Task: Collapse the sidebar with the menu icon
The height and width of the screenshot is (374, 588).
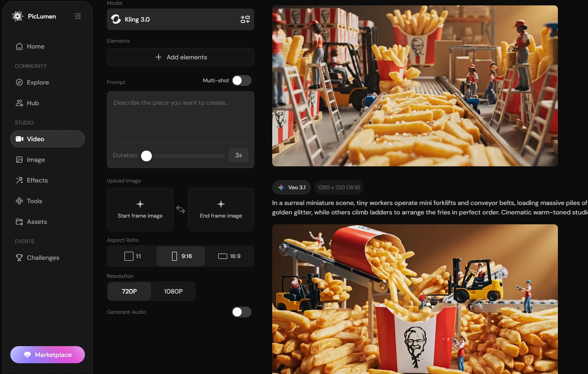Action: [x=78, y=16]
